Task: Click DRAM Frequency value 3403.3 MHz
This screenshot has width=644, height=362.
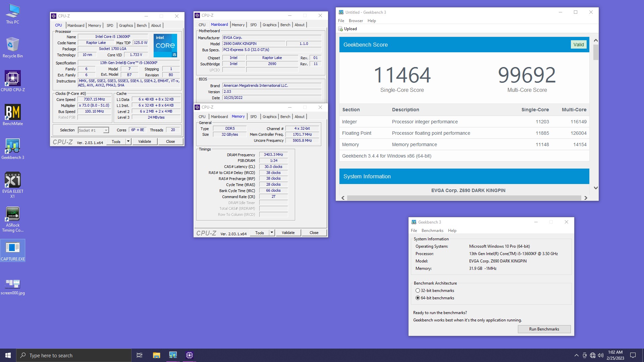Action: [x=273, y=155]
